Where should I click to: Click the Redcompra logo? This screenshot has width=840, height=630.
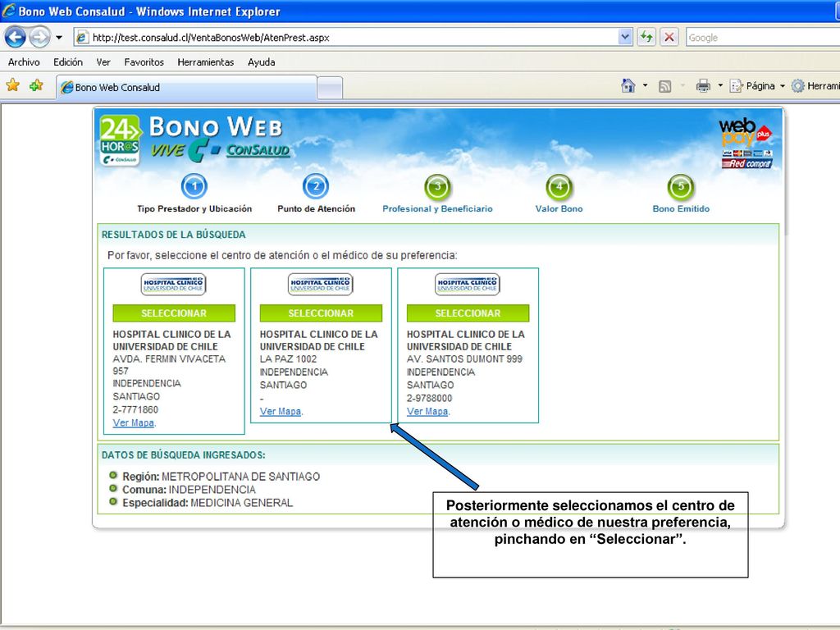746,163
